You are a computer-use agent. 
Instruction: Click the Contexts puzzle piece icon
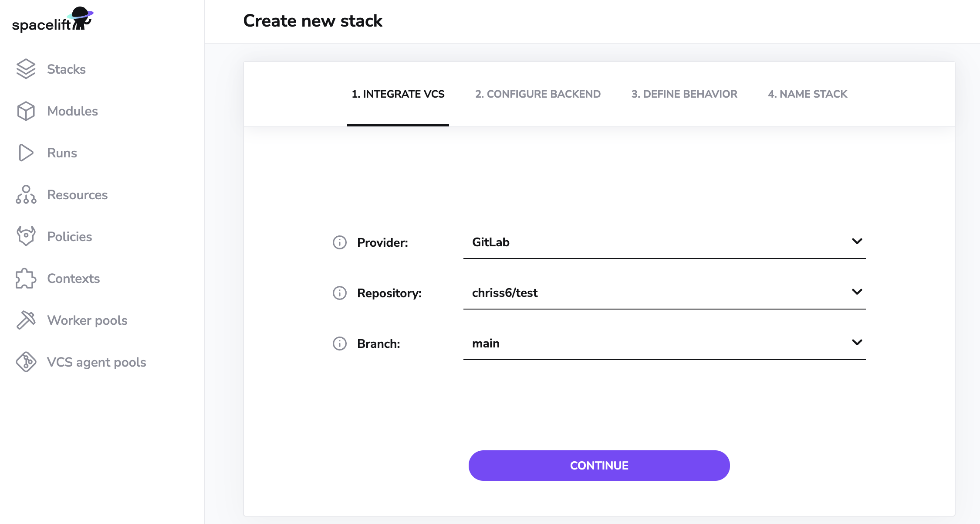pos(26,278)
